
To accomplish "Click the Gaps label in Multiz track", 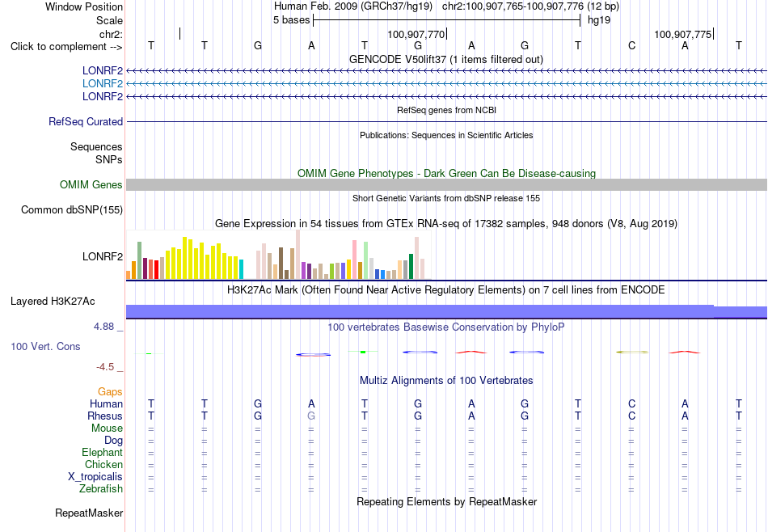I will 110,391.
